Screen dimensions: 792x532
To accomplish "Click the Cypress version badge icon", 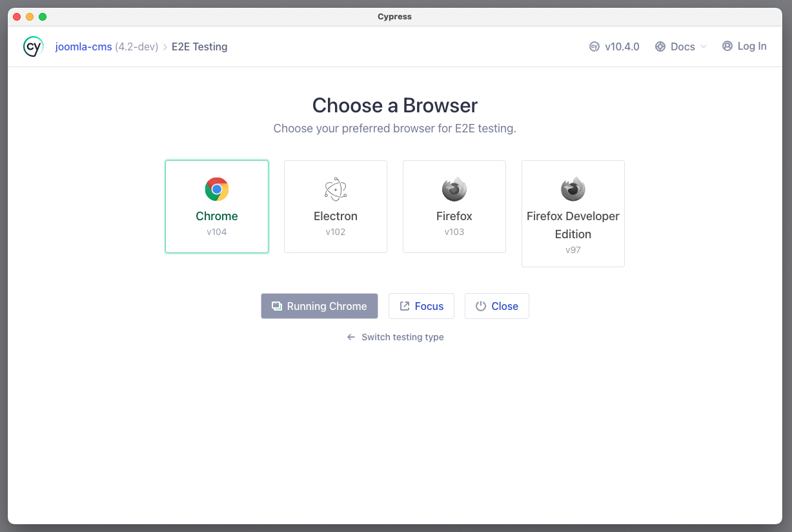I will [594, 46].
